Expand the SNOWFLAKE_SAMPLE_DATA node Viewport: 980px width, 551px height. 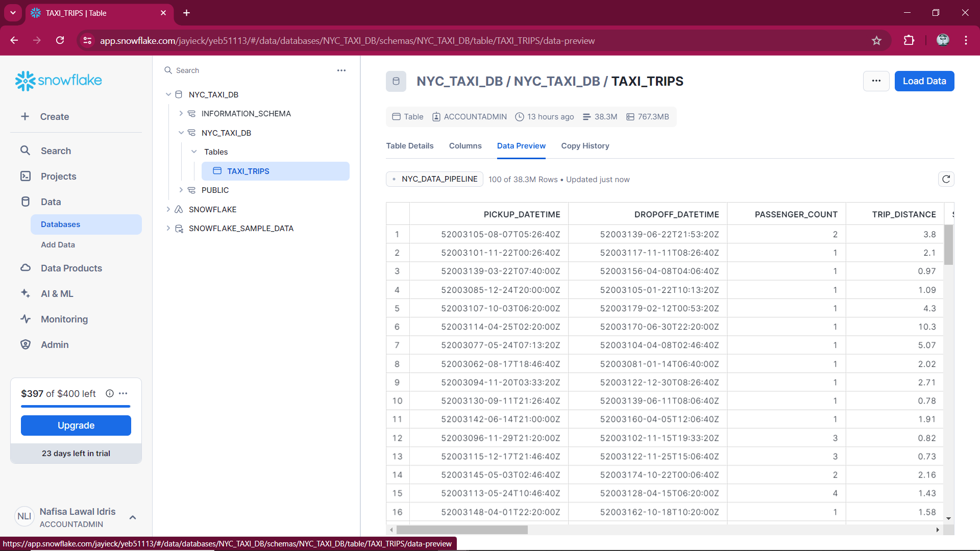(168, 228)
